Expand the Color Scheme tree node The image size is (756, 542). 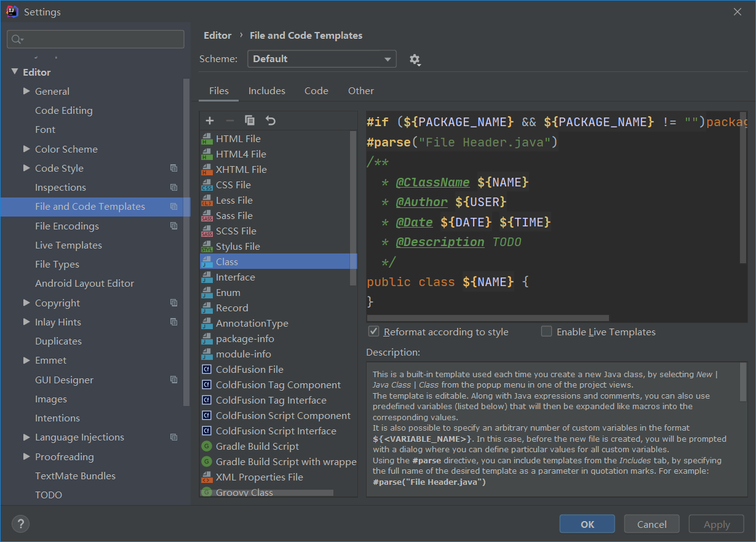pyautogui.click(x=26, y=149)
